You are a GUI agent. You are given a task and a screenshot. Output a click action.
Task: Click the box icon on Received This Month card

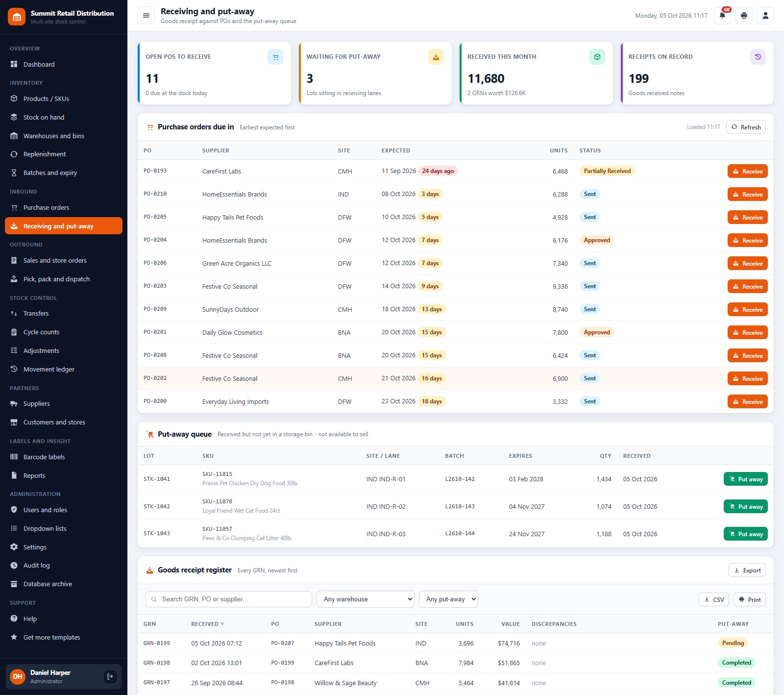(597, 57)
